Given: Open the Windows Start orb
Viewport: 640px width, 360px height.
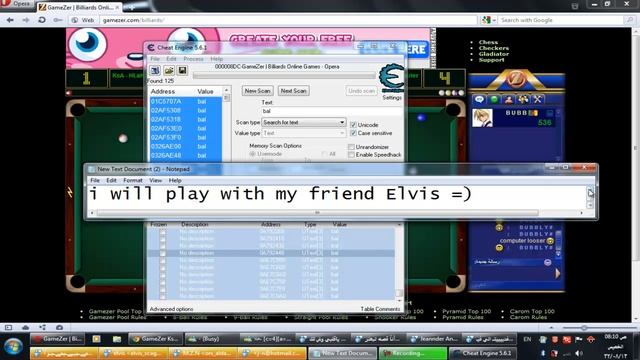Looking at the screenshot, I should (x=13, y=347).
